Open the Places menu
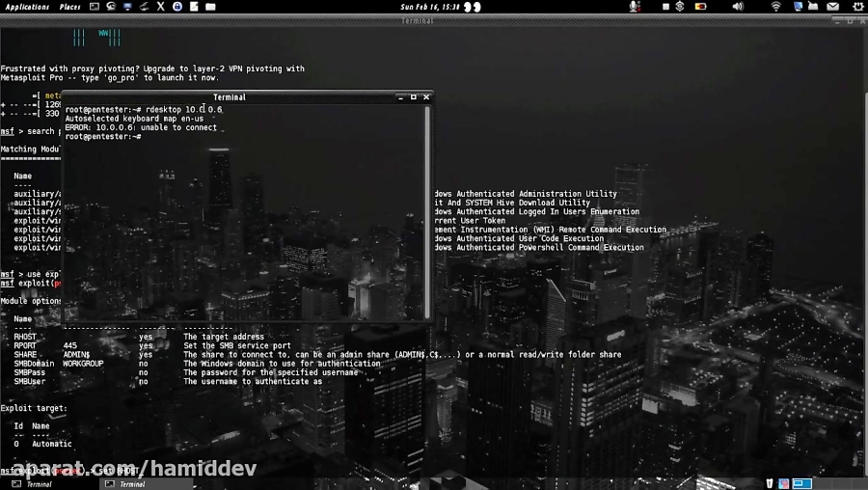 click(x=69, y=7)
